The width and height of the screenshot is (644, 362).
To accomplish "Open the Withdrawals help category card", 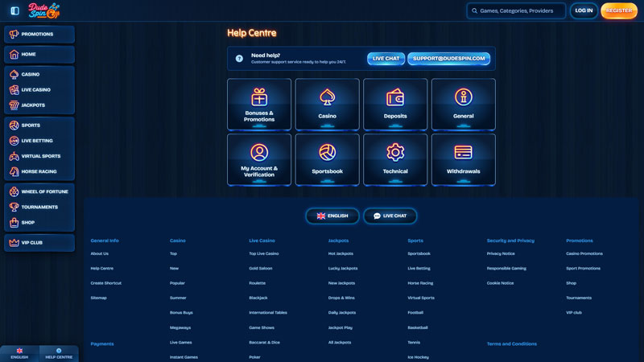I will pos(464,159).
